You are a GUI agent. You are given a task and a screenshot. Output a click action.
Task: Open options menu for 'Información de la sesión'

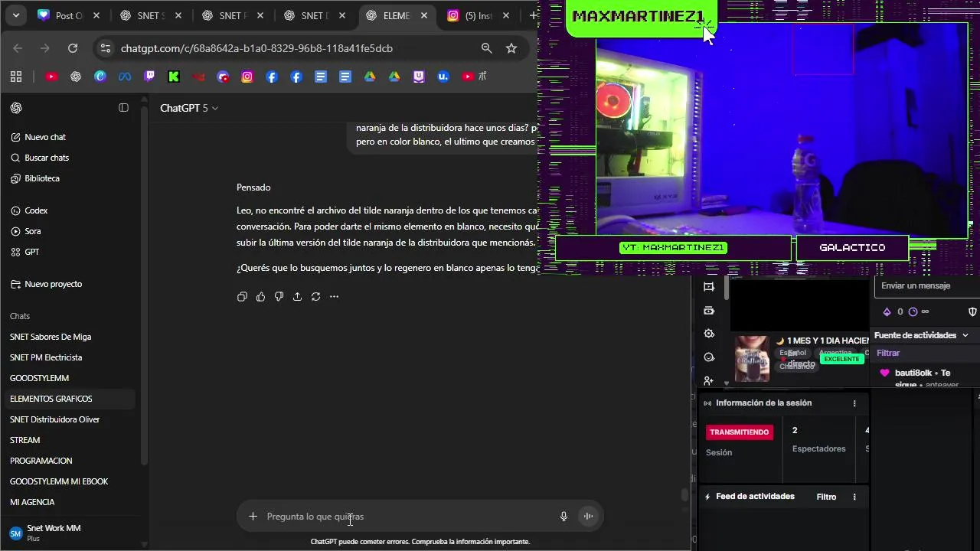[854, 403]
